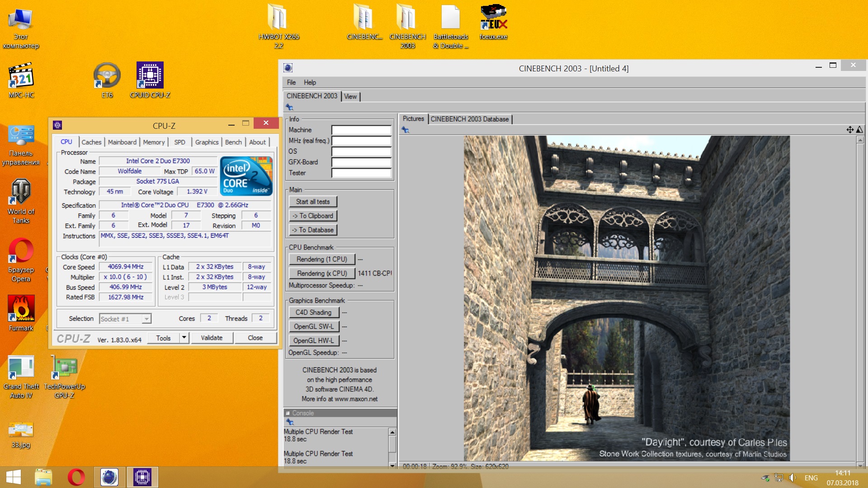
Task: Open the HWBOT X265 2.2 desktop folder
Action: 278,26
